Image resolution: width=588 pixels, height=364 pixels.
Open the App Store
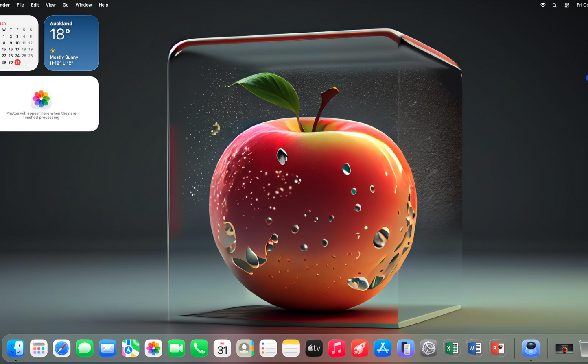coord(382,348)
